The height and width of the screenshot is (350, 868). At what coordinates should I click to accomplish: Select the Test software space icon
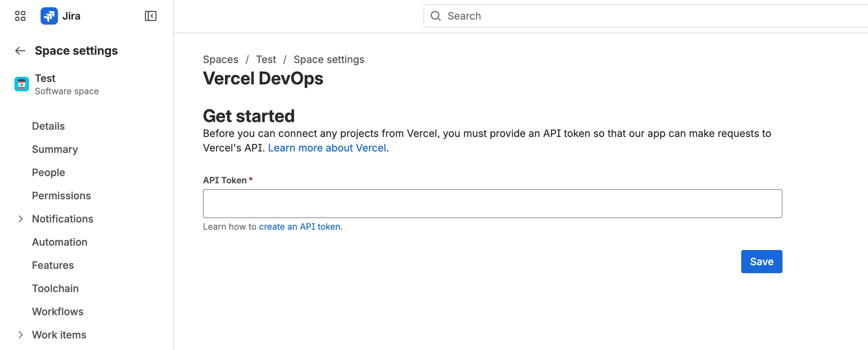pyautogui.click(x=21, y=84)
